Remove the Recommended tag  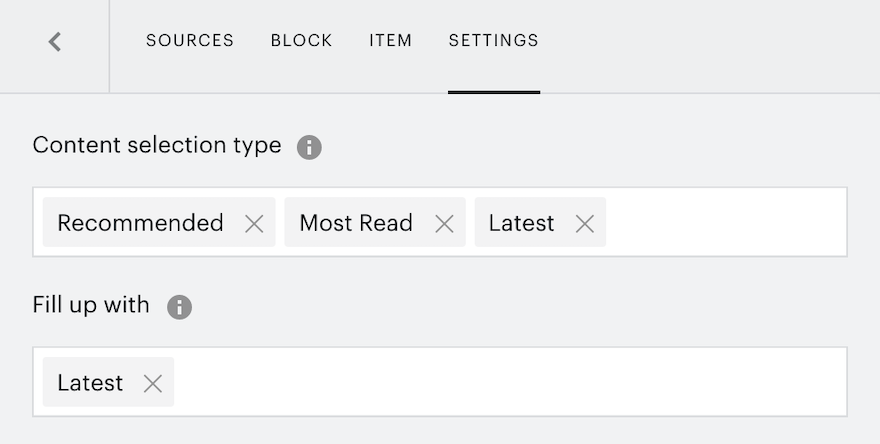pos(254,224)
